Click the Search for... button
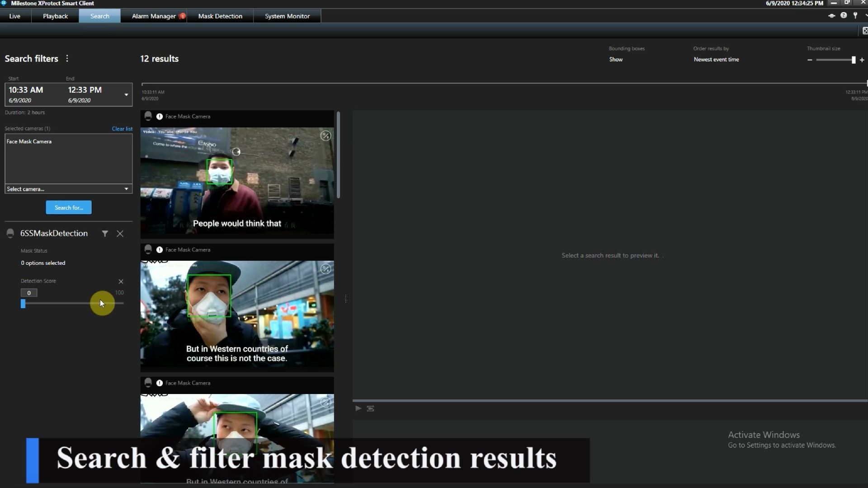Image resolution: width=868 pixels, height=488 pixels. coord(69,208)
